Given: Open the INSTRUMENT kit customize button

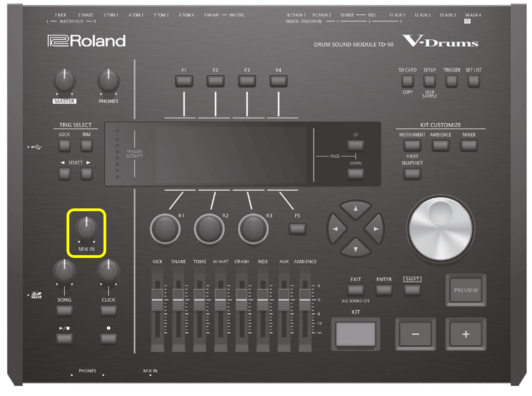Looking at the screenshot, I should pyautogui.click(x=412, y=145).
